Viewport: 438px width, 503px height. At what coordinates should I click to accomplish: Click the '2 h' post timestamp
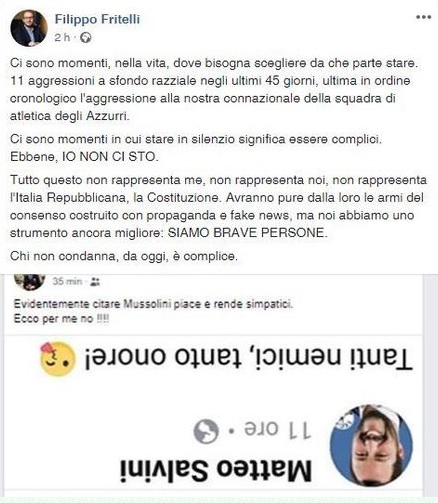[62, 37]
